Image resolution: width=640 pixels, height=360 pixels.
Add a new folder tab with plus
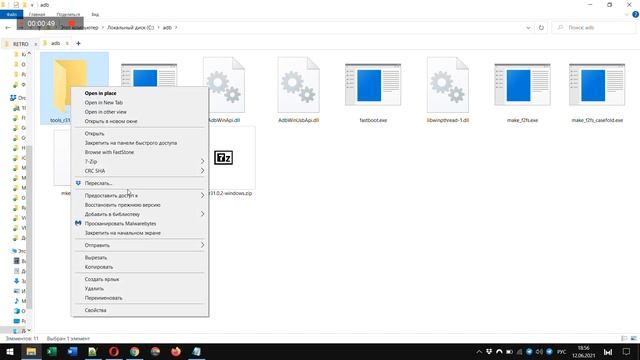tap(78, 43)
